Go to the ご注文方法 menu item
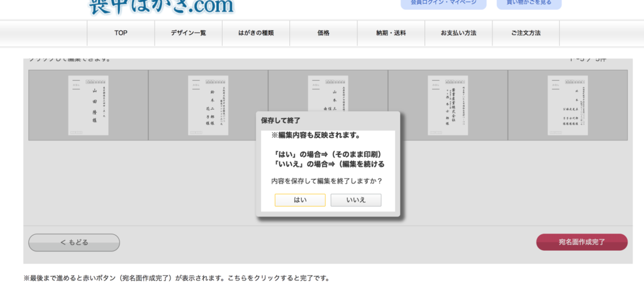 point(526,33)
